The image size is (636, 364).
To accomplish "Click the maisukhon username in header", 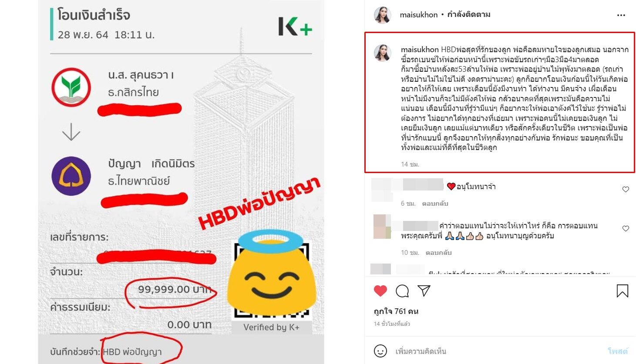I will click(x=419, y=15).
